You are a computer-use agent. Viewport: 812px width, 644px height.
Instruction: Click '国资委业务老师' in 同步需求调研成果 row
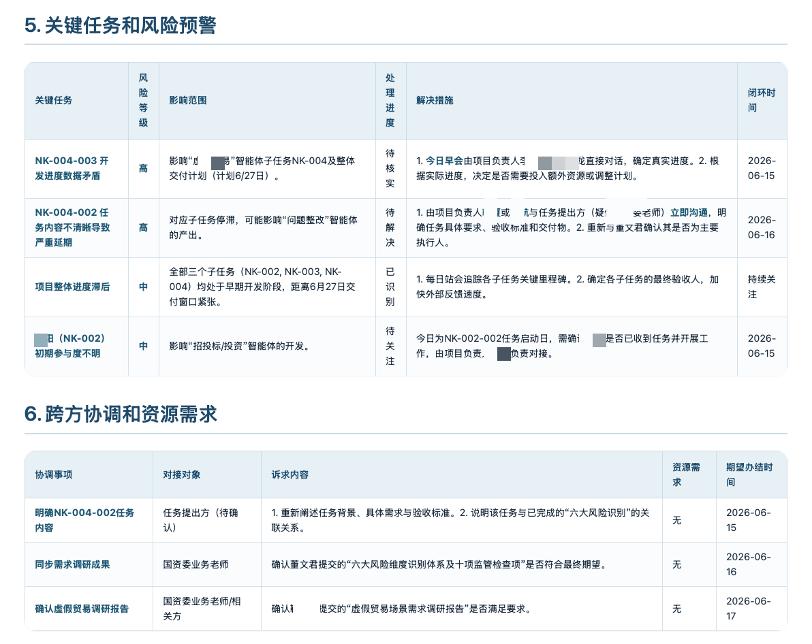click(196, 565)
